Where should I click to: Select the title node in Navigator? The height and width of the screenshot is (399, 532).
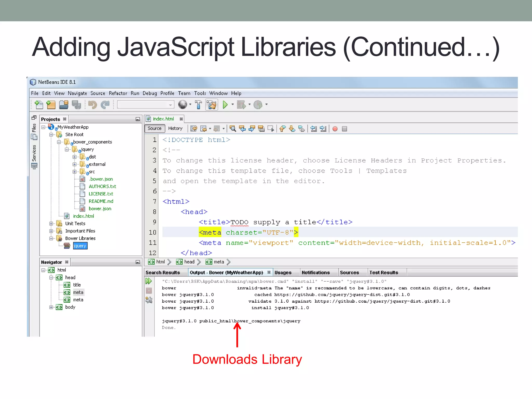tap(77, 285)
